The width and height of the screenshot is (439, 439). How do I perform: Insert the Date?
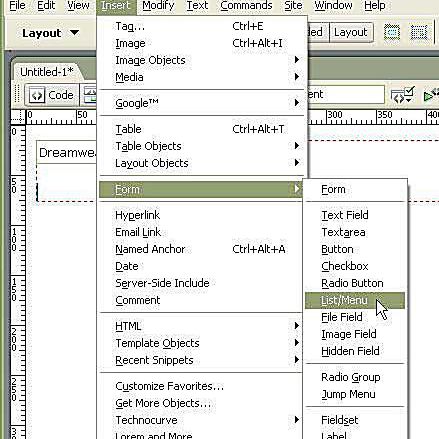[202, 266]
